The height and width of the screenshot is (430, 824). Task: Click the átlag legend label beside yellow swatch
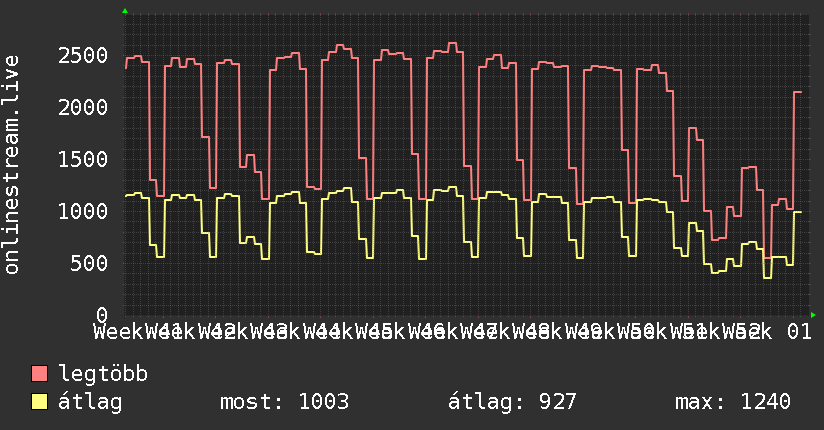pyautogui.click(x=90, y=402)
